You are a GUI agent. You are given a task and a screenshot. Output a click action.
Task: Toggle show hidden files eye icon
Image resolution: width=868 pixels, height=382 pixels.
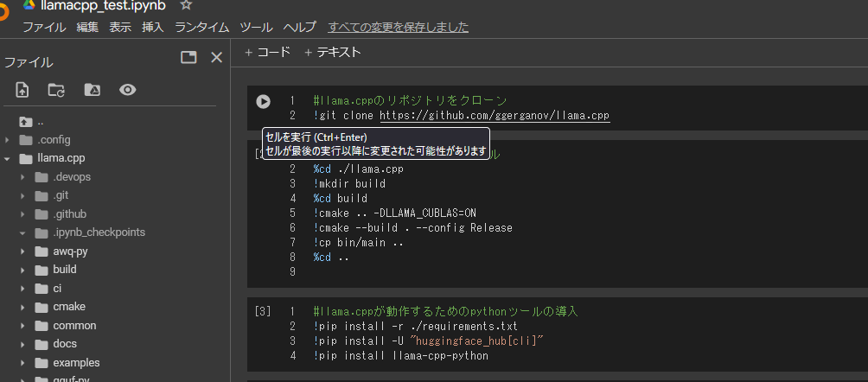coord(127,90)
